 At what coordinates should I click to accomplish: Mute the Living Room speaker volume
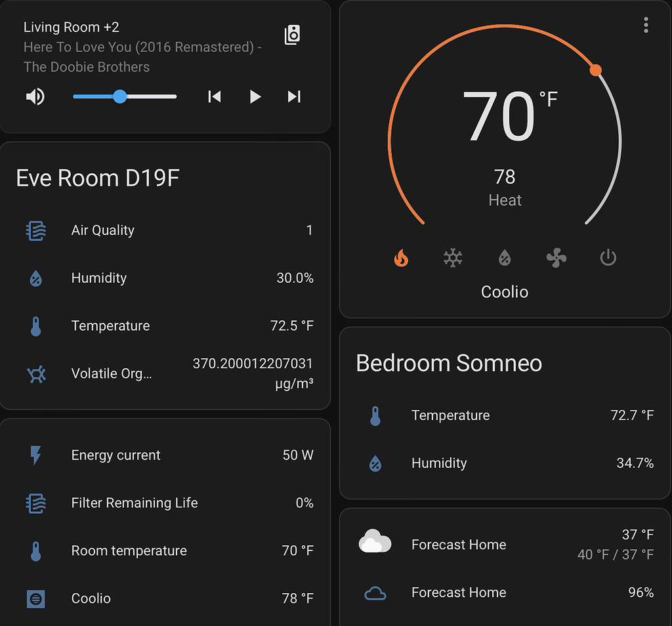click(x=35, y=96)
